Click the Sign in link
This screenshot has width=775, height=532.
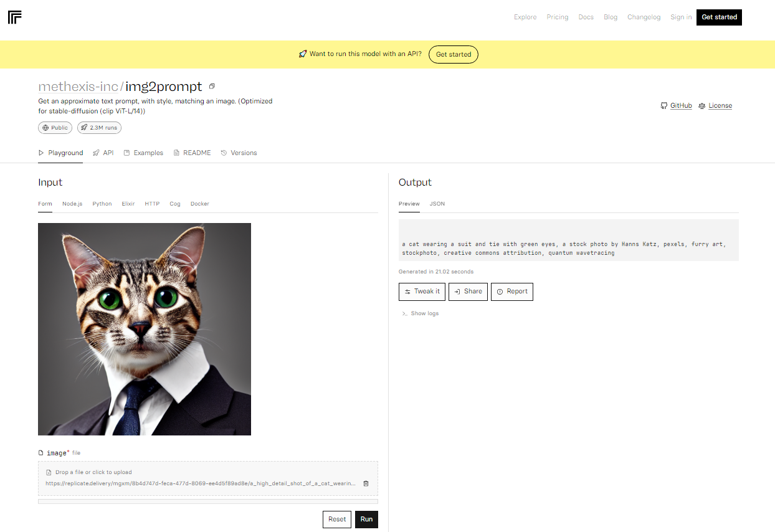pos(681,17)
